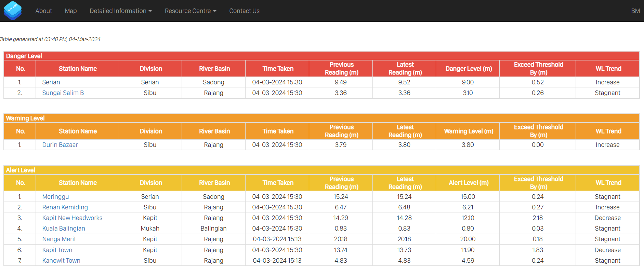Open the Durin Bazaar station link
644x276 pixels.
(60, 145)
